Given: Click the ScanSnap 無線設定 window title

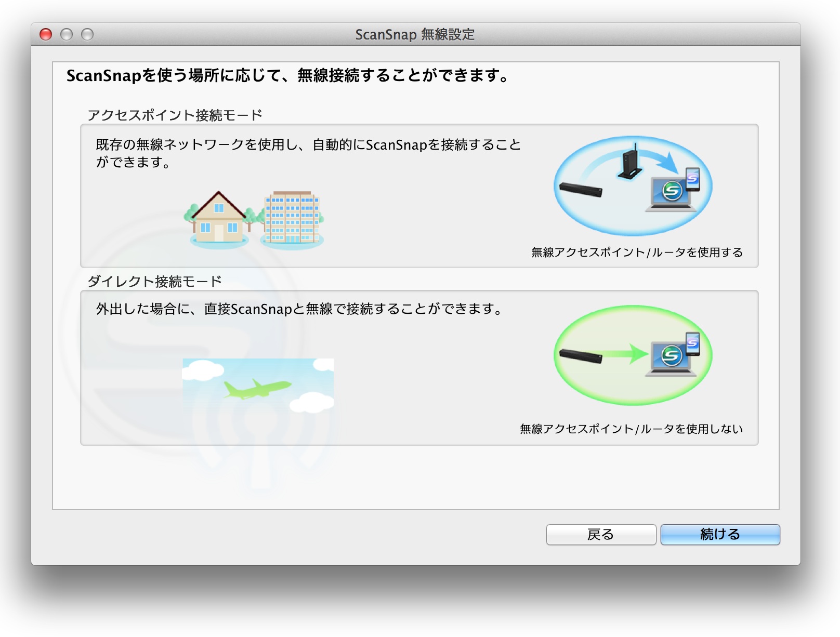Looking at the screenshot, I should pos(415,34).
